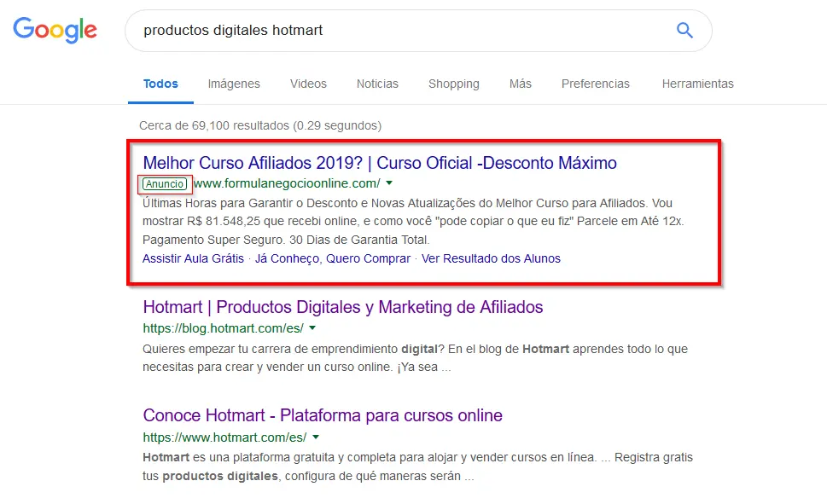827x504 pixels.
Task: Open the 'Assistir Aula Grátis' sitelink
Action: (193, 259)
